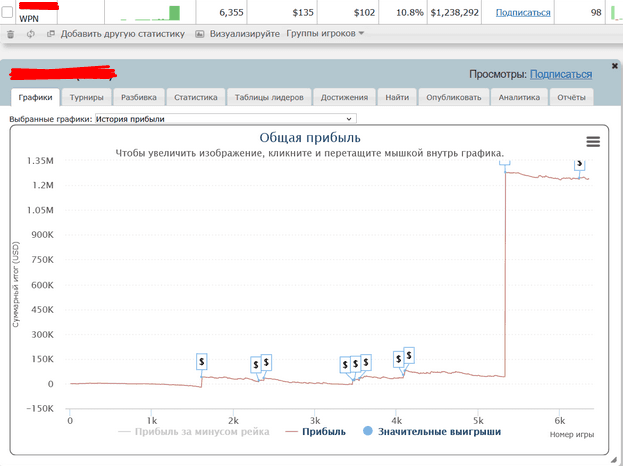
Task: Switch to the Графики tab
Action: tap(35, 97)
